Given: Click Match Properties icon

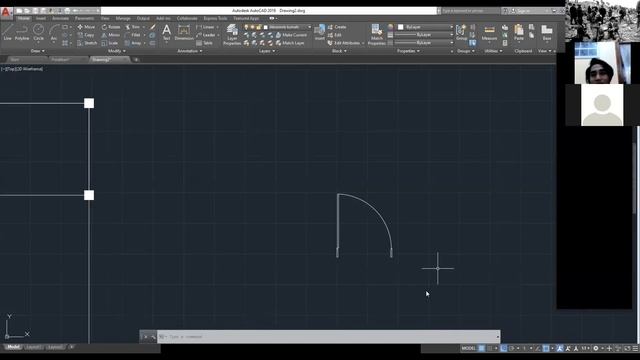Looking at the screenshot, I should [x=376, y=34].
